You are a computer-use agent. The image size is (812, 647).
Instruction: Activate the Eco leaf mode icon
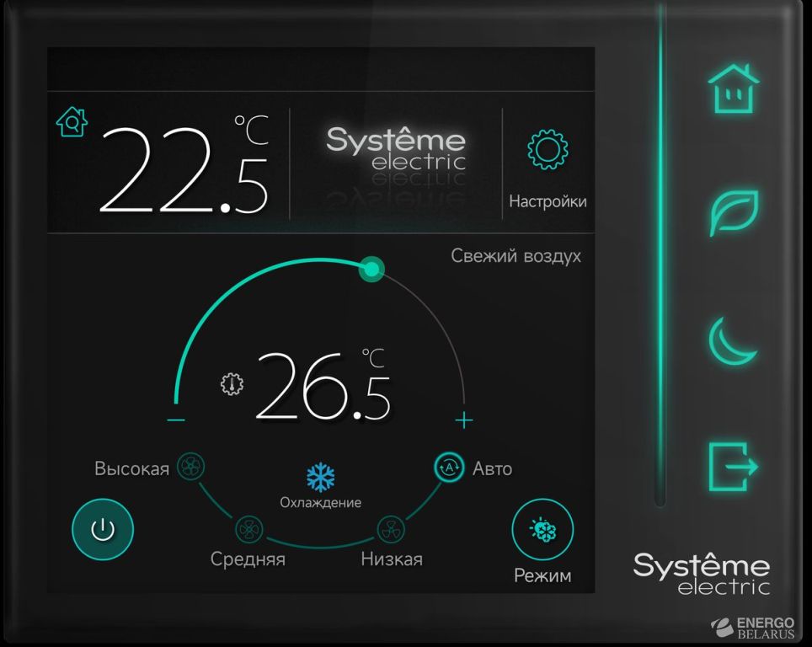point(733,212)
